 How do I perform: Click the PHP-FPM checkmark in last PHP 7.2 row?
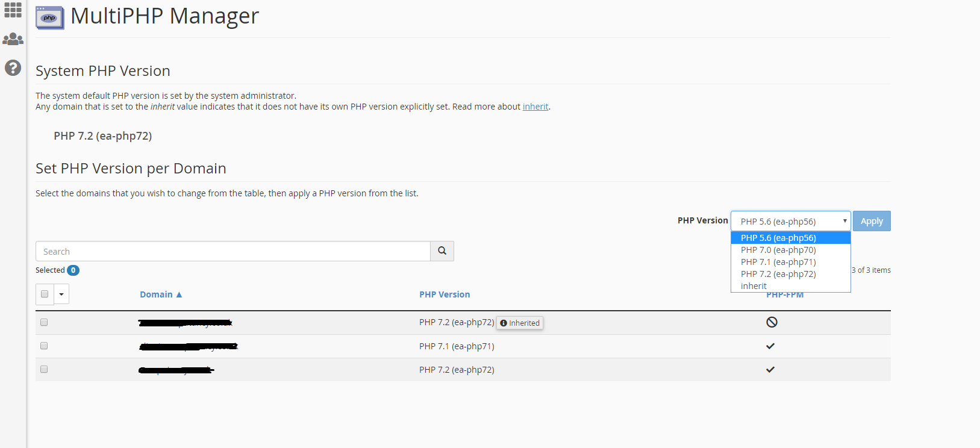click(x=770, y=370)
